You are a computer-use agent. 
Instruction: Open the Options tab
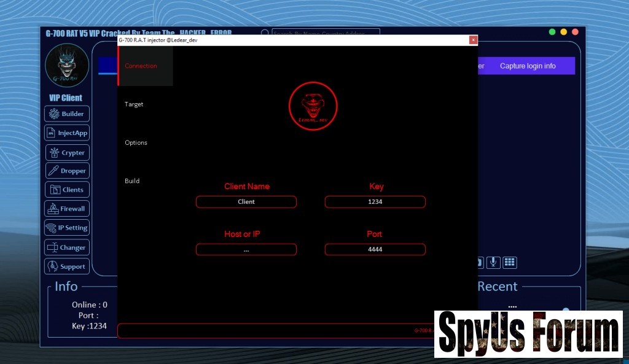(x=136, y=142)
